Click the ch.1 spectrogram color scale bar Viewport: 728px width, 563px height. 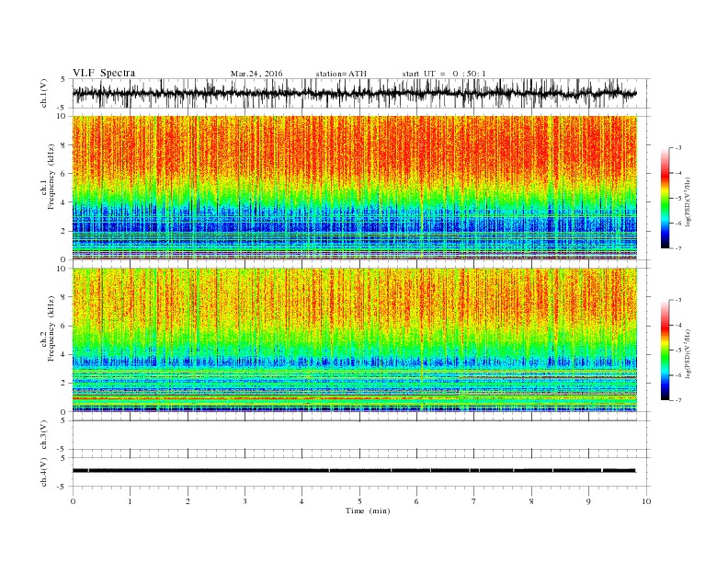tap(665, 198)
